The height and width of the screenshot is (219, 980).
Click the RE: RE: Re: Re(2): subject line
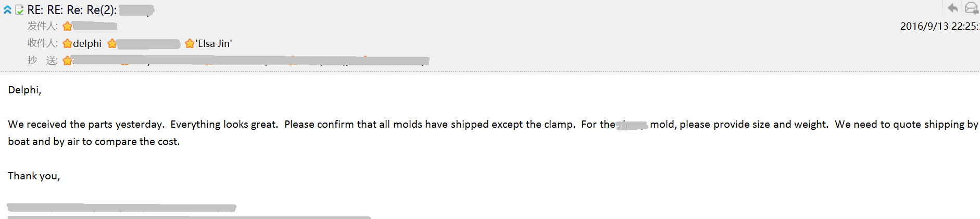[x=91, y=10]
